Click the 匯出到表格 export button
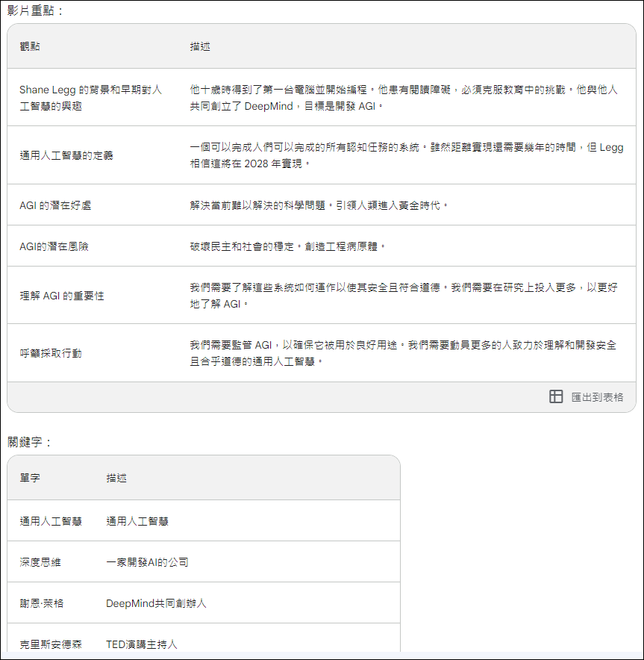 587,396
